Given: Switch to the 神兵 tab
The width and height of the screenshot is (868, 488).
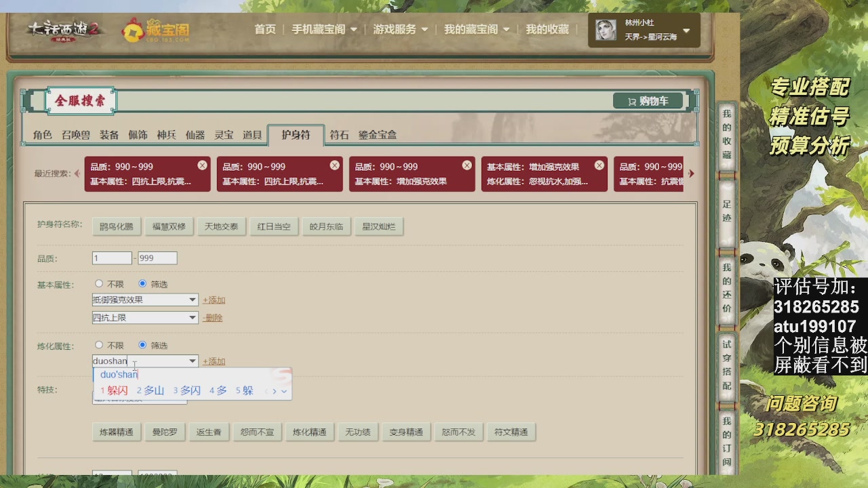Looking at the screenshot, I should point(166,135).
